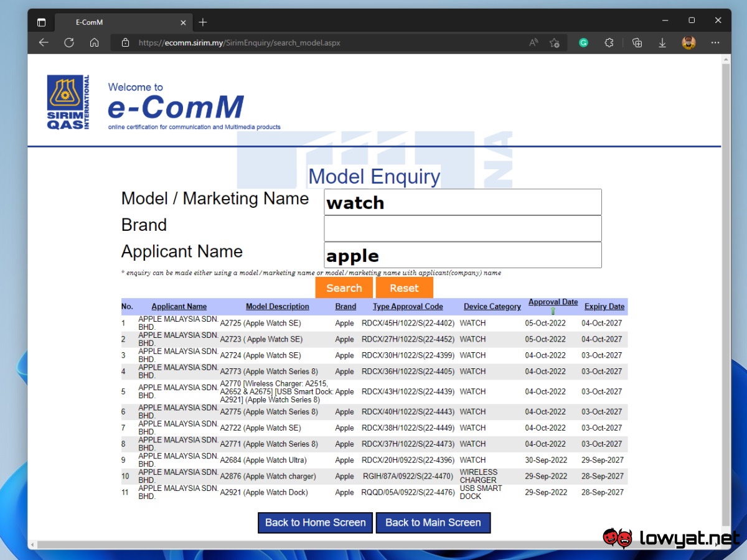Select A2770 Wireless Charger model description
This screenshot has height=560, width=747.
[x=277, y=391]
